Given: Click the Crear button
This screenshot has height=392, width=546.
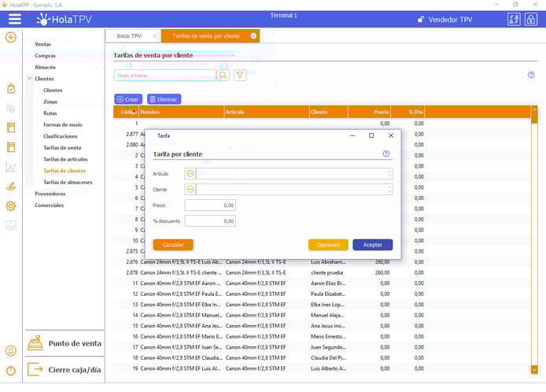Looking at the screenshot, I should coord(128,99).
